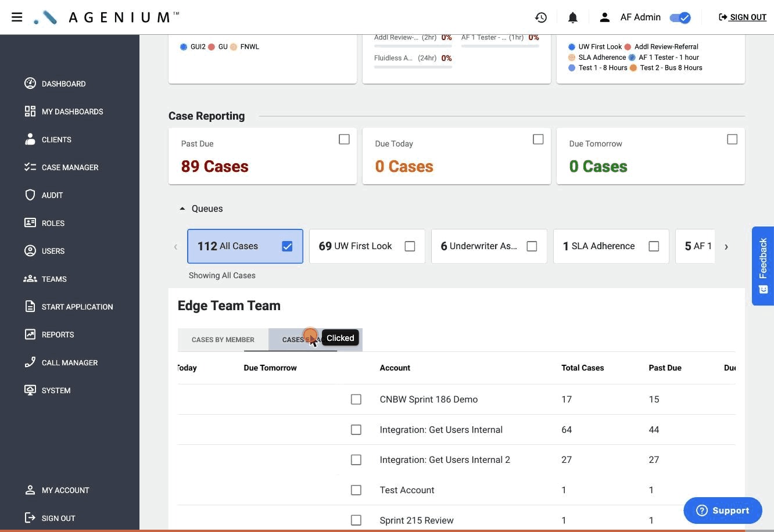
Task: Check the SLA Adherence queue checkbox
Action: tap(654, 246)
